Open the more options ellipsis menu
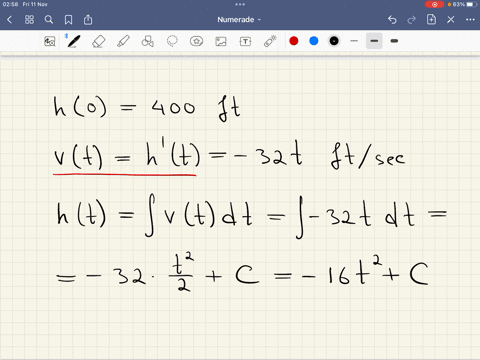This screenshot has height=360, width=480. pos(470,20)
